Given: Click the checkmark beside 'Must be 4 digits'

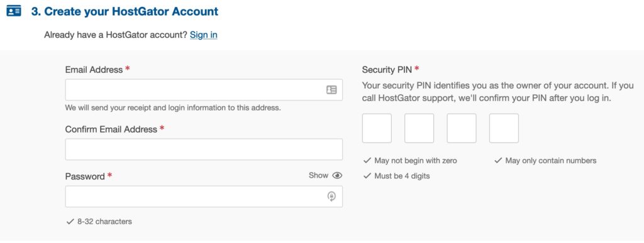Looking at the screenshot, I should (x=367, y=176).
